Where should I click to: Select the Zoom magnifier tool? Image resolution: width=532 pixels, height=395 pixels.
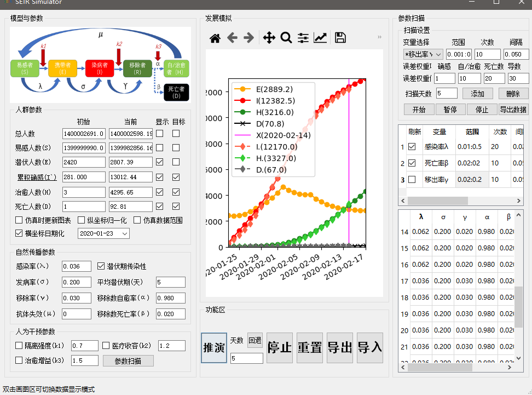point(286,38)
